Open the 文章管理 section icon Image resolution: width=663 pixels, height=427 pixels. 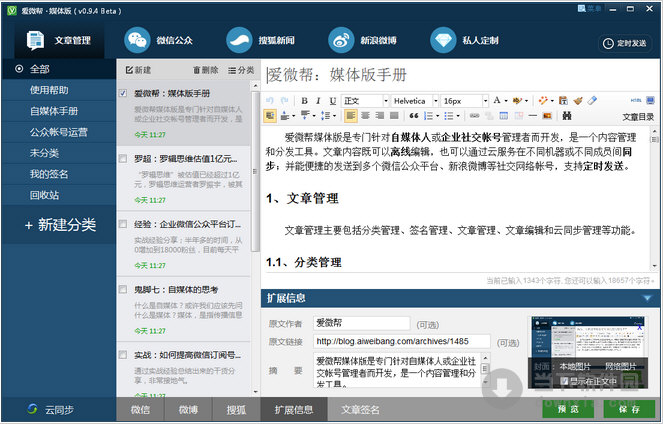pyautogui.click(x=36, y=41)
